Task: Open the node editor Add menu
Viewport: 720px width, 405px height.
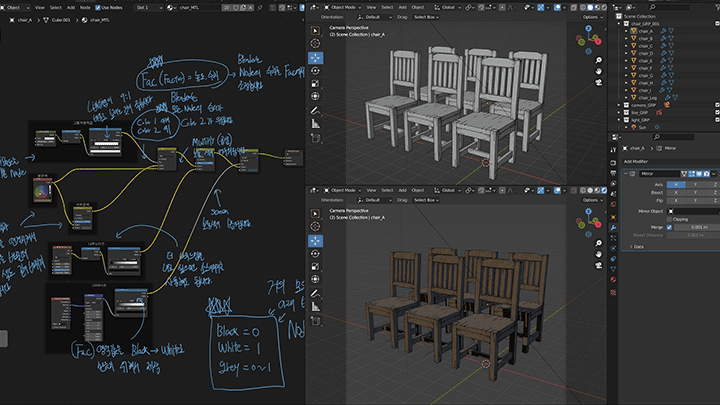Action: point(71,8)
